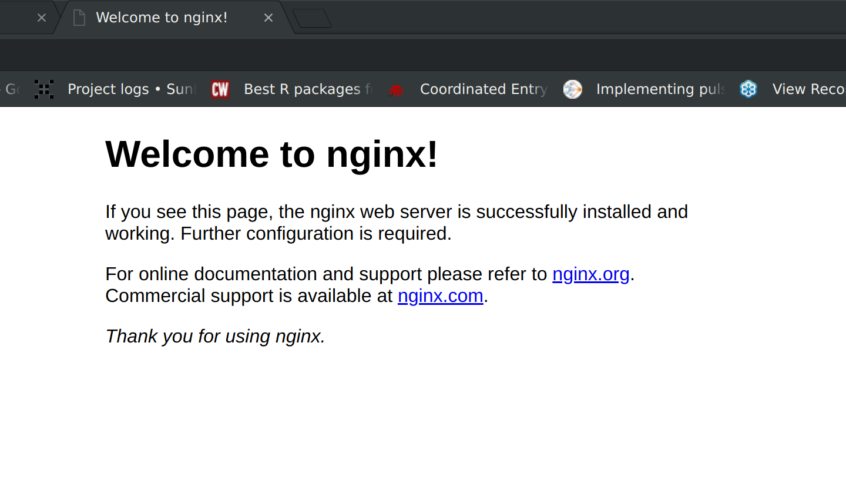Open the Coordinated Entry bookmark label
The image size is (846, 504).
[x=483, y=89]
